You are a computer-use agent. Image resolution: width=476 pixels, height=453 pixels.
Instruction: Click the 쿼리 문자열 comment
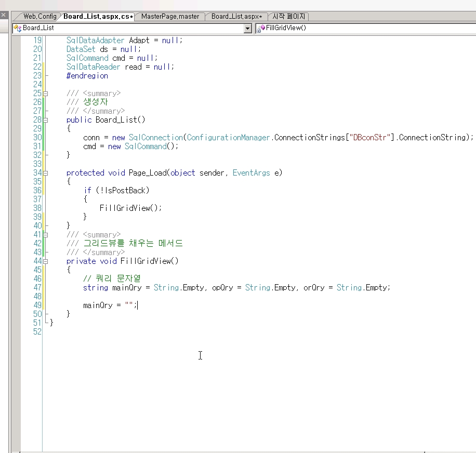[112, 278]
